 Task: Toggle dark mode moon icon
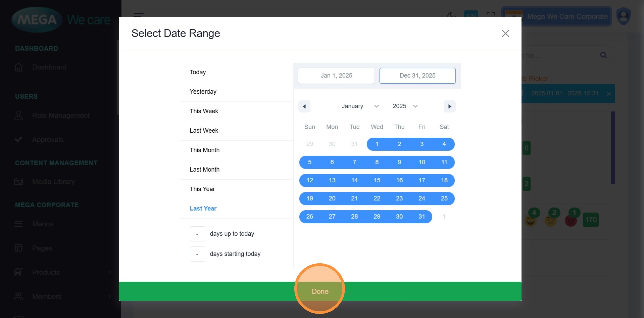(x=451, y=15)
